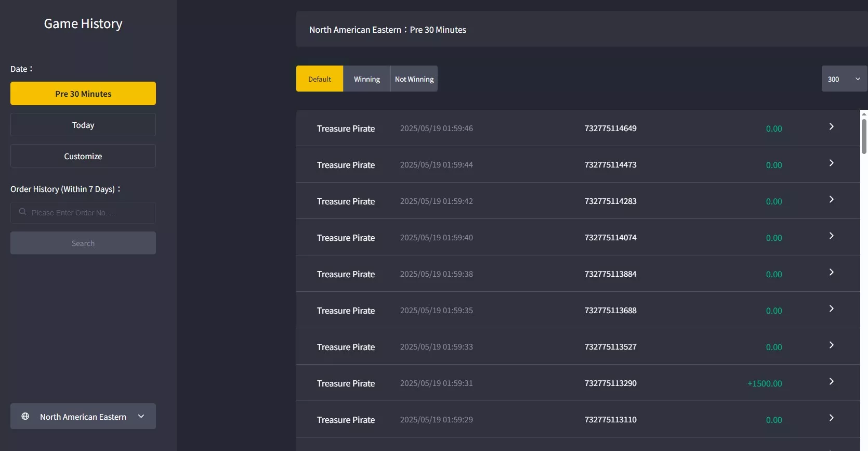868x451 pixels.
Task: Click timestamp 2025/05/19 01:59:42
Action: (x=437, y=201)
